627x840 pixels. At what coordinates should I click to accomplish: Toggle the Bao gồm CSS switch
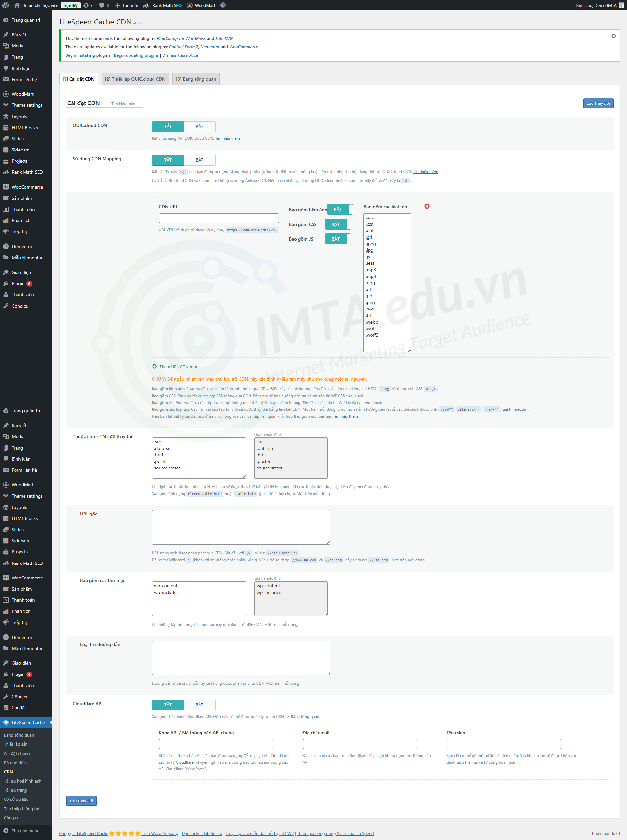tap(338, 224)
